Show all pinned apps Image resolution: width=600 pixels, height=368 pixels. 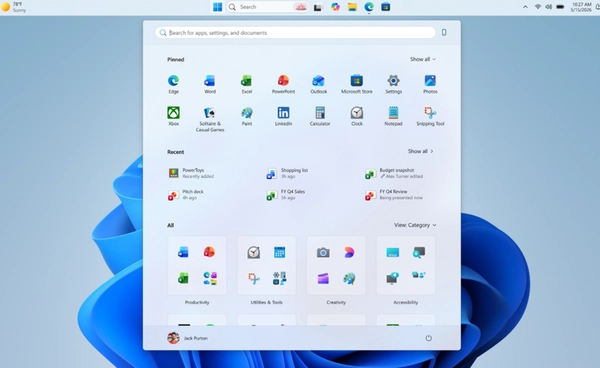click(423, 59)
